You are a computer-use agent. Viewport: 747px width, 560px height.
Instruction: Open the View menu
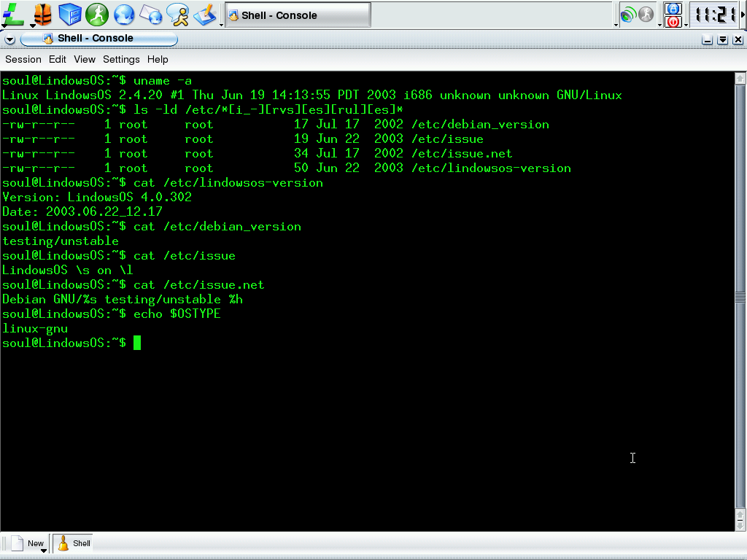pos(85,60)
